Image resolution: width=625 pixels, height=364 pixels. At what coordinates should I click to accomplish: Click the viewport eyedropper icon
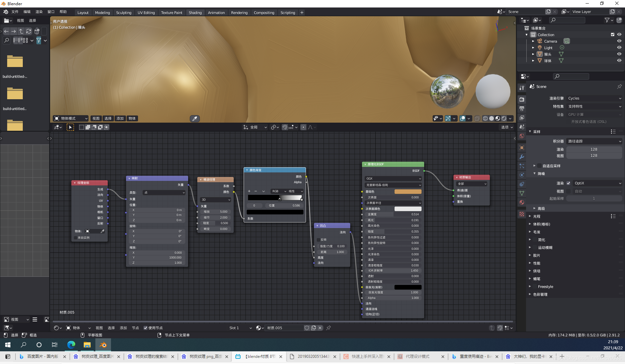coord(195,119)
